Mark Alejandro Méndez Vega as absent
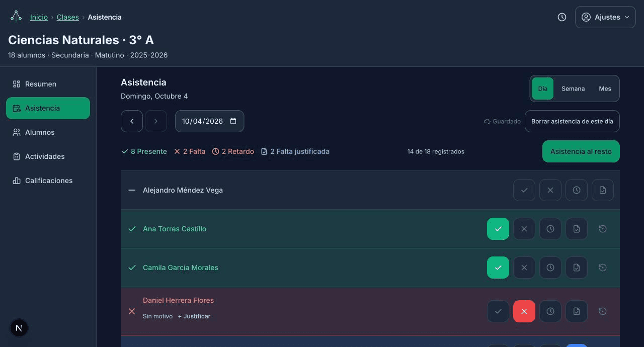 550,190
